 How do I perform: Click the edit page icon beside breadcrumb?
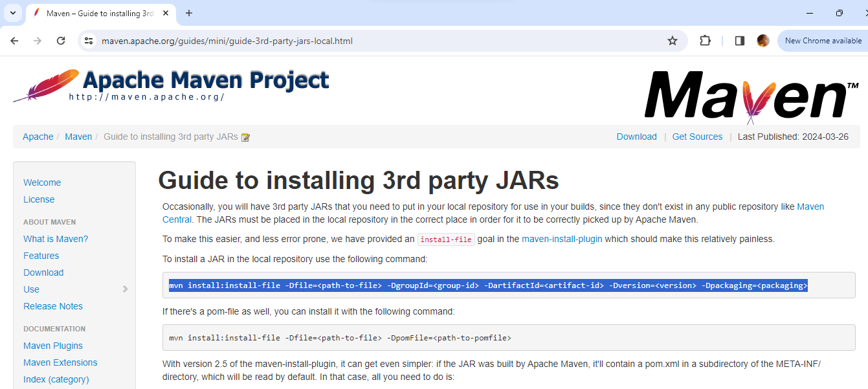[x=245, y=137]
